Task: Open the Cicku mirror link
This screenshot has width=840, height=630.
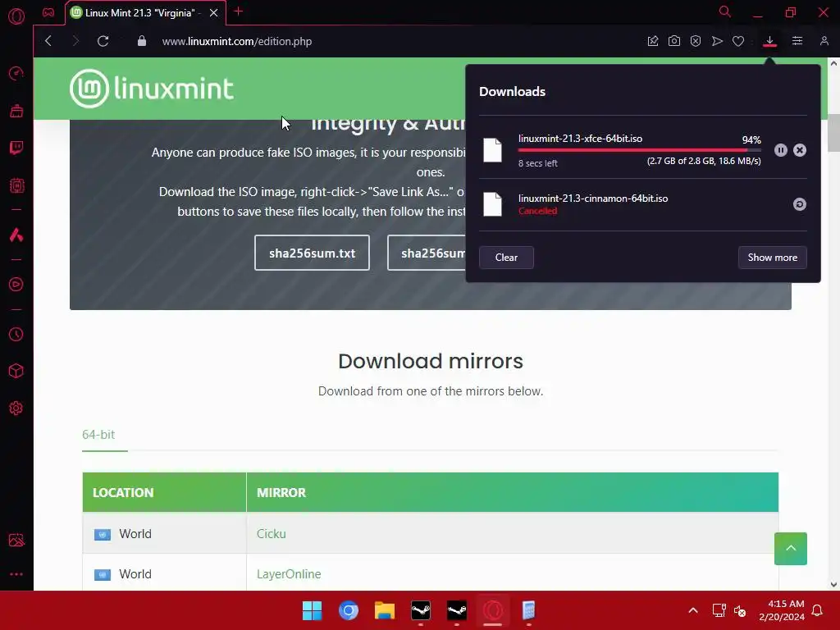Action: click(271, 533)
